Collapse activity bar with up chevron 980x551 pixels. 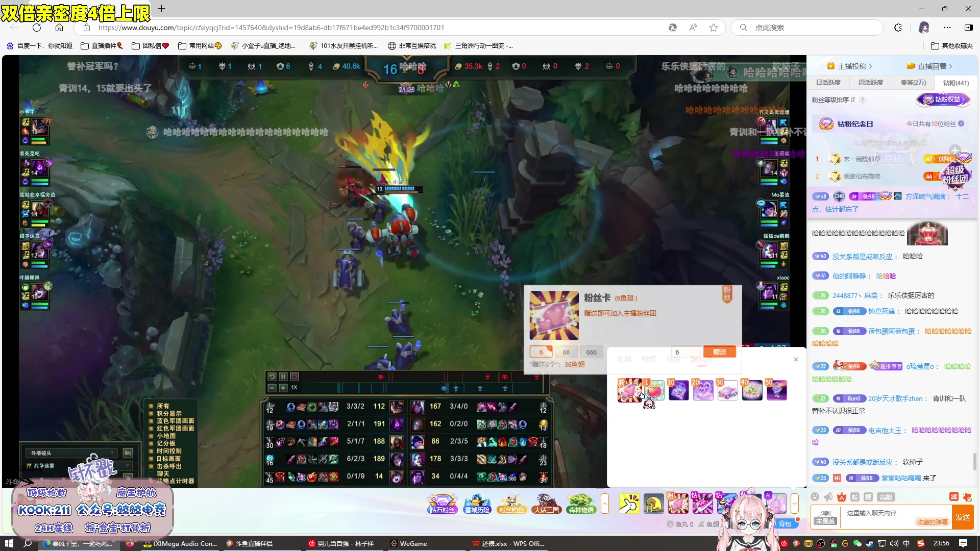click(605, 504)
